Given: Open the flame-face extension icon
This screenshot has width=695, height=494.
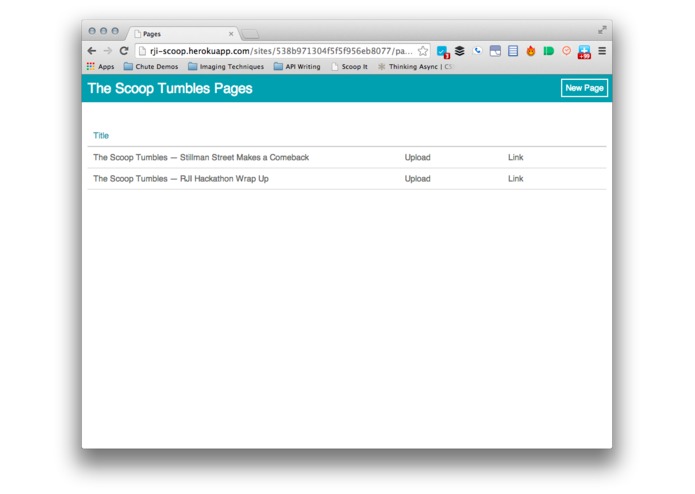Looking at the screenshot, I should pyautogui.click(x=531, y=51).
